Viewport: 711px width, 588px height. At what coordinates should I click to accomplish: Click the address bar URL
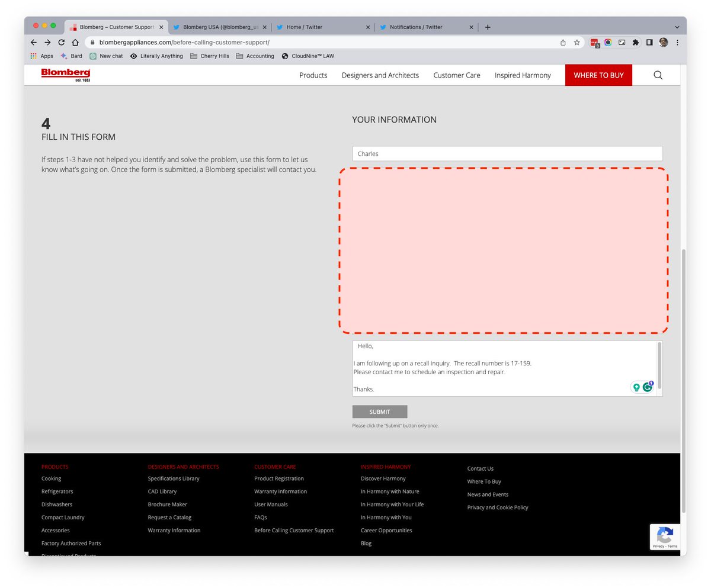(184, 43)
